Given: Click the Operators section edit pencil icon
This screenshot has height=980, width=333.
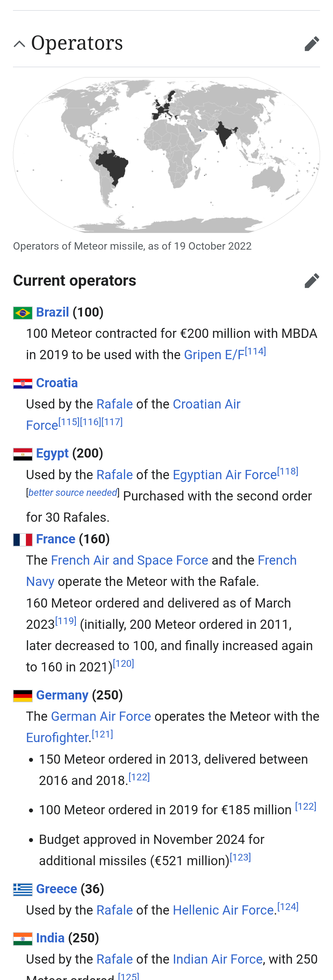Looking at the screenshot, I should tap(312, 44).
